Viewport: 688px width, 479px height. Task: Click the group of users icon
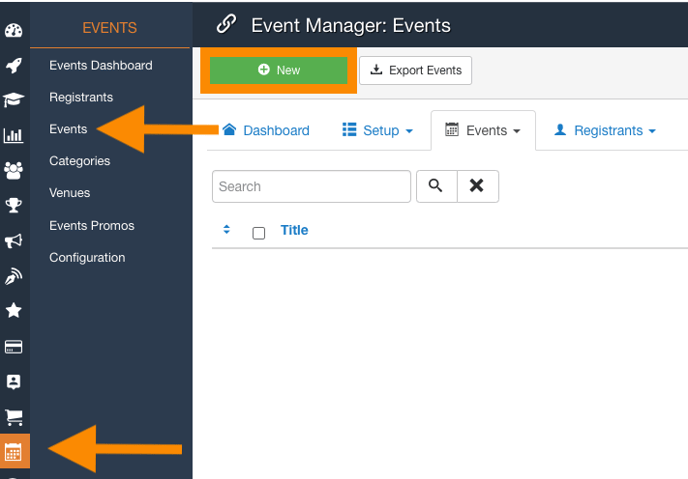coord(14,170)
